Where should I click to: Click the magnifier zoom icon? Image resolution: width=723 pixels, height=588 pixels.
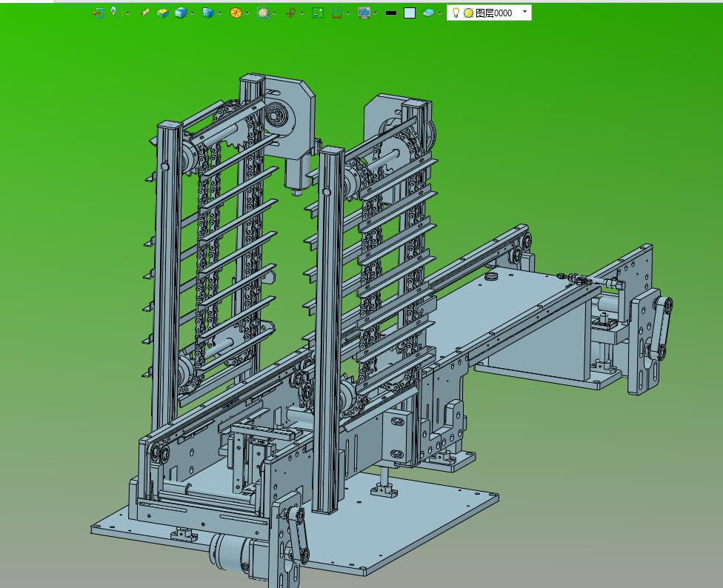(x=263, y=13)
